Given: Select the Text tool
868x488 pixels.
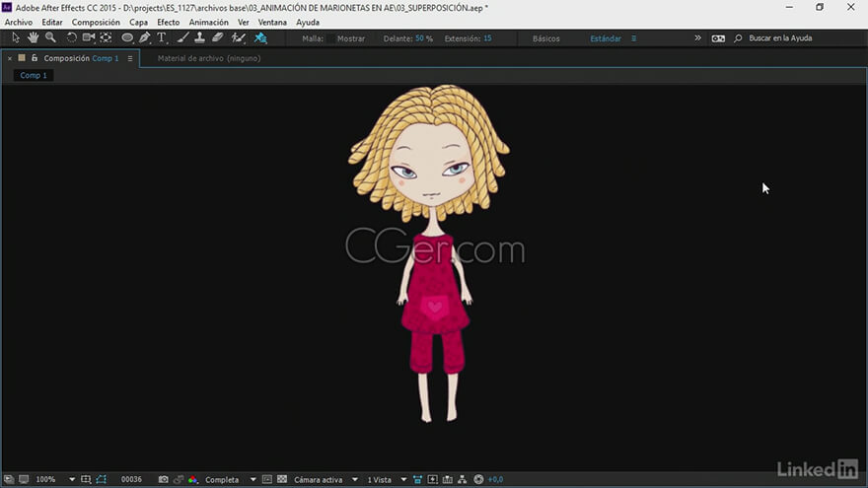Looking at the screenshot, I should (162, 37).
